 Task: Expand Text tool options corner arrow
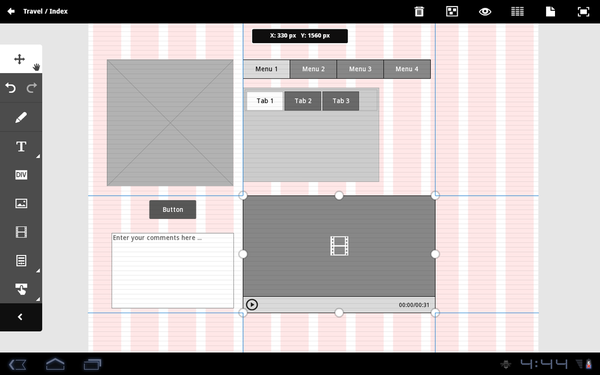(x=38, y=156)
